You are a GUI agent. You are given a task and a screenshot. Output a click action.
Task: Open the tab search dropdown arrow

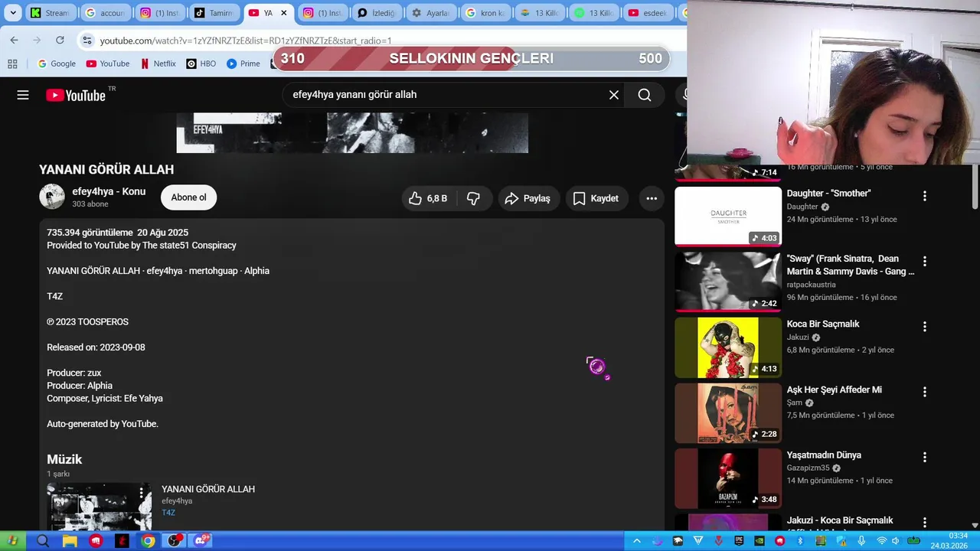coord(13,13)
